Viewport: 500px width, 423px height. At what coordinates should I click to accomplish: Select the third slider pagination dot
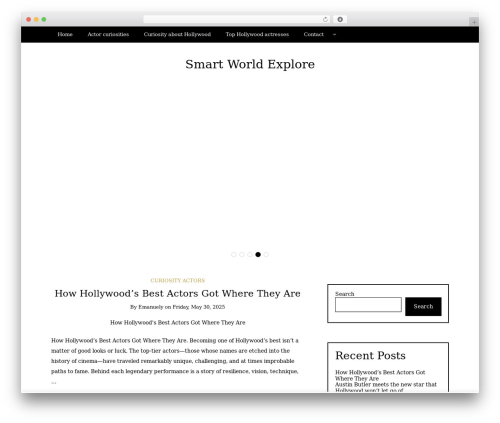tap(250, 255)
